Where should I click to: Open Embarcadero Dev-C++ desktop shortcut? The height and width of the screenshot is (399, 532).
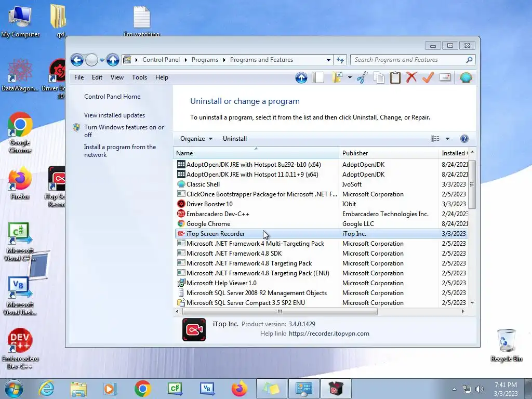tap(20, 349)
